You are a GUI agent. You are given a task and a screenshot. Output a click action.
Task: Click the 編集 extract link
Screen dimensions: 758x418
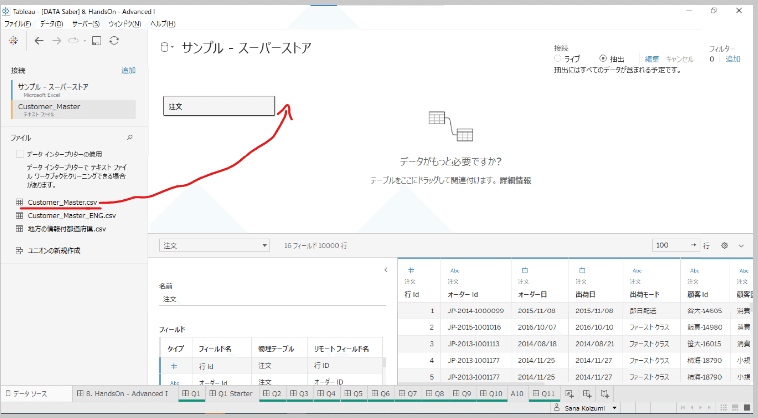coord(652,59)
